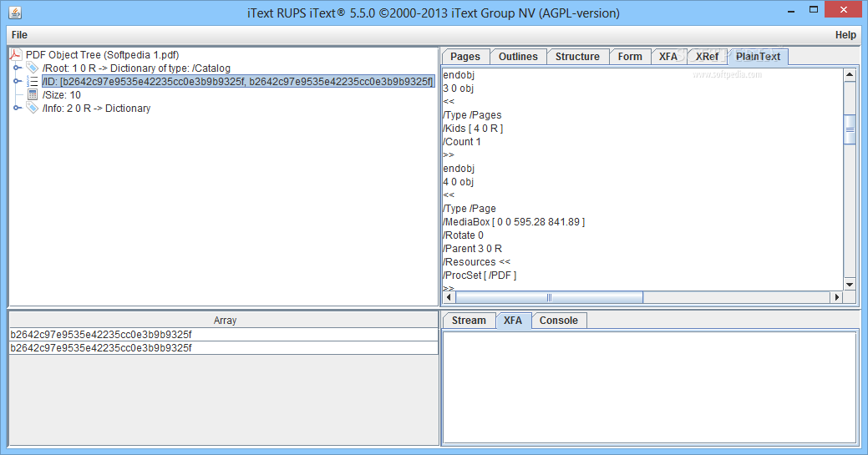Click the tag icon beside /Root entry

[33, 68]
